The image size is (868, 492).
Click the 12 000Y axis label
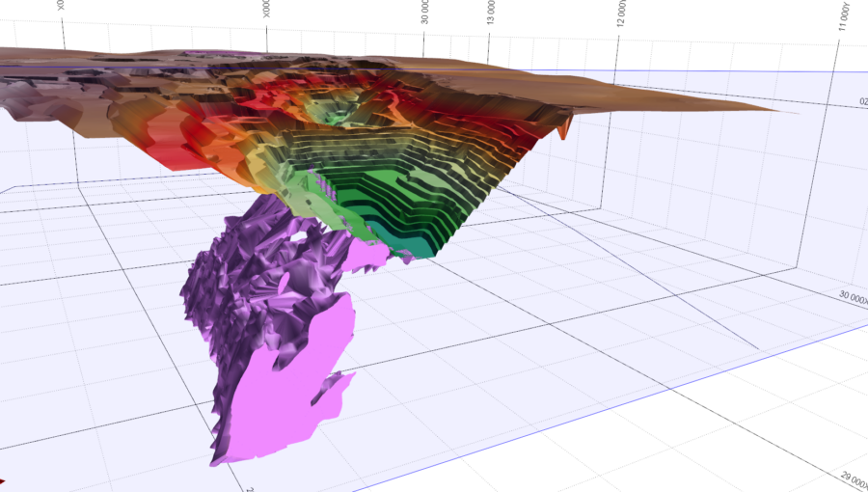click(622, 14)
